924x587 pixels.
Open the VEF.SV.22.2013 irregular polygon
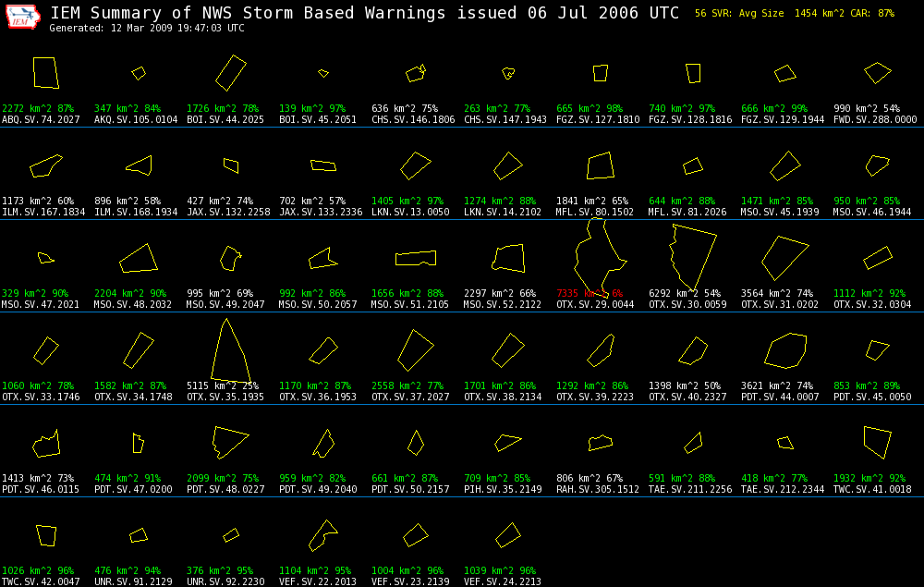(x=322, y=536)
